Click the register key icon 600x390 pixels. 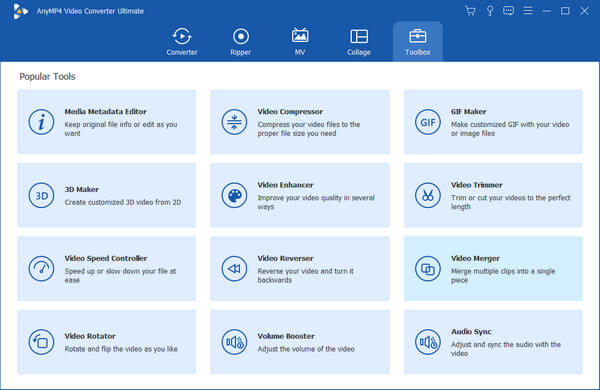[x=490, y=11]
